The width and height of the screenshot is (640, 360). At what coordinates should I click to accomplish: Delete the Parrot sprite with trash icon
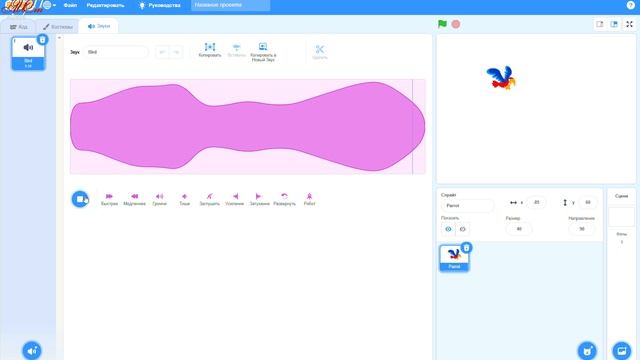tap(467, 248)
